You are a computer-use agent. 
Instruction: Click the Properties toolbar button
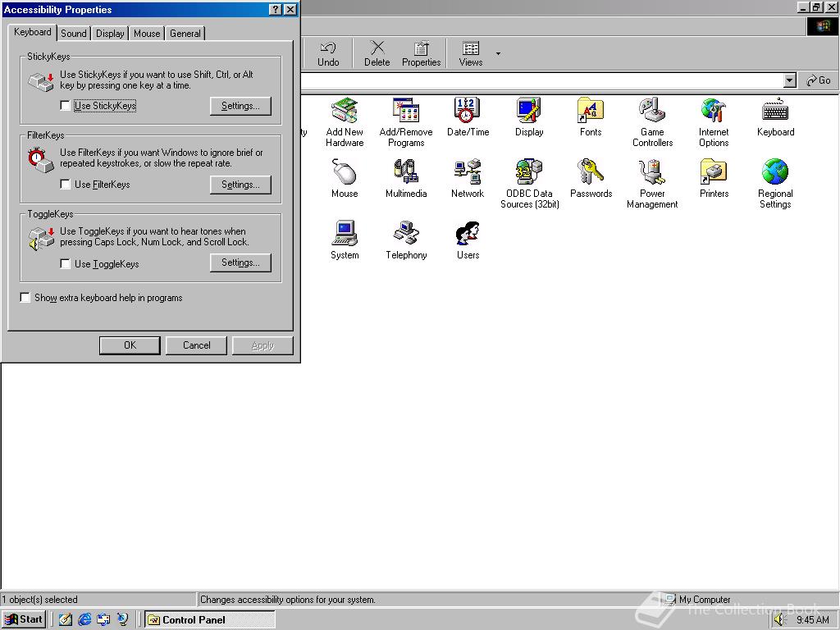pos(421,54)
